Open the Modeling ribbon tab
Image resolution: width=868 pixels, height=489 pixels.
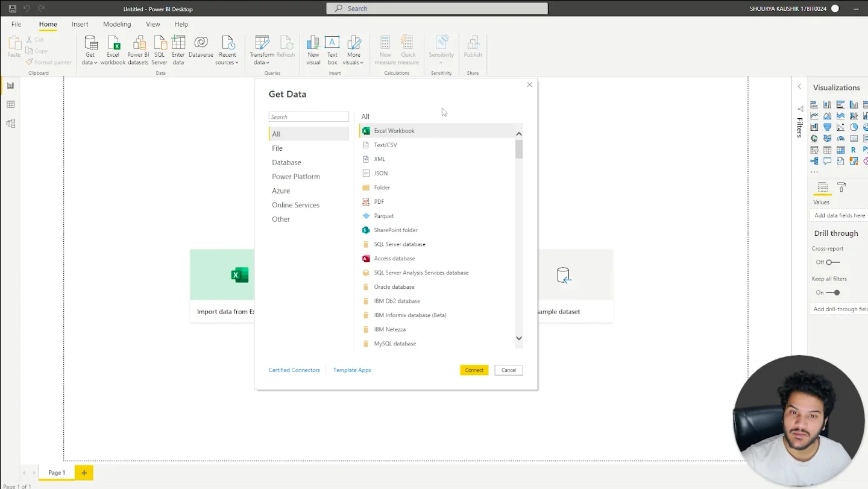click(x=117, y=24)
